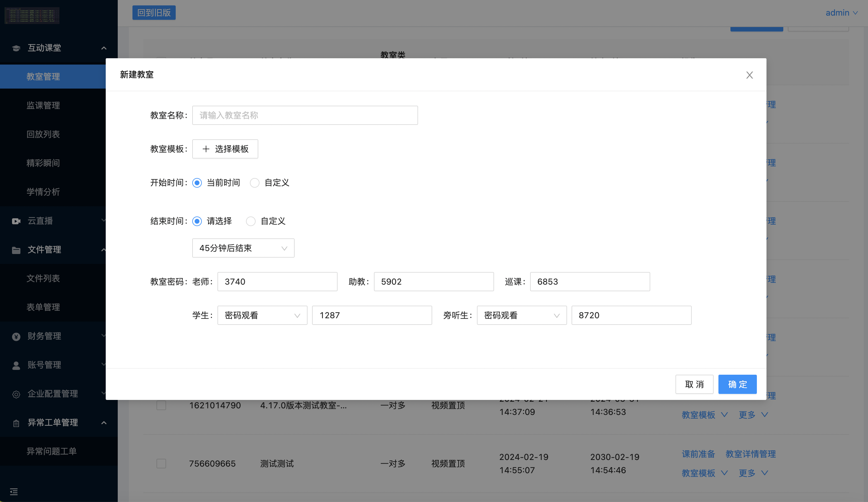Open 教室详情管理 link for room 756609665
The width and height of the screenshot is (868, 502).
(751, 454)
